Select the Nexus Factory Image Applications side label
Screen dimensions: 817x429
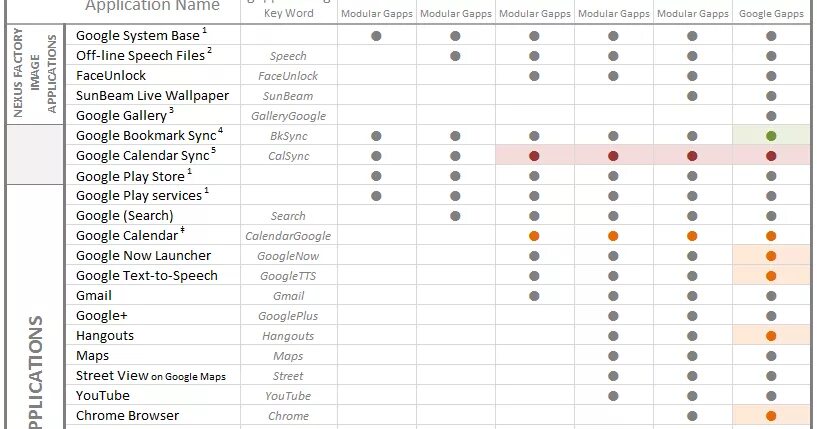(x=35, y=73)
